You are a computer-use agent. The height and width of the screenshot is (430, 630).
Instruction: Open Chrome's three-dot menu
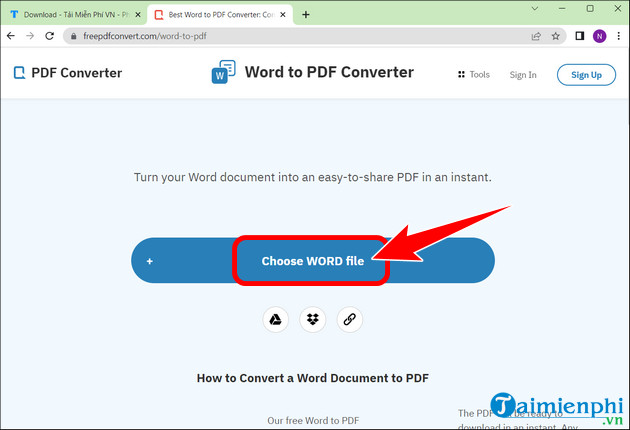tap(619, 36)
